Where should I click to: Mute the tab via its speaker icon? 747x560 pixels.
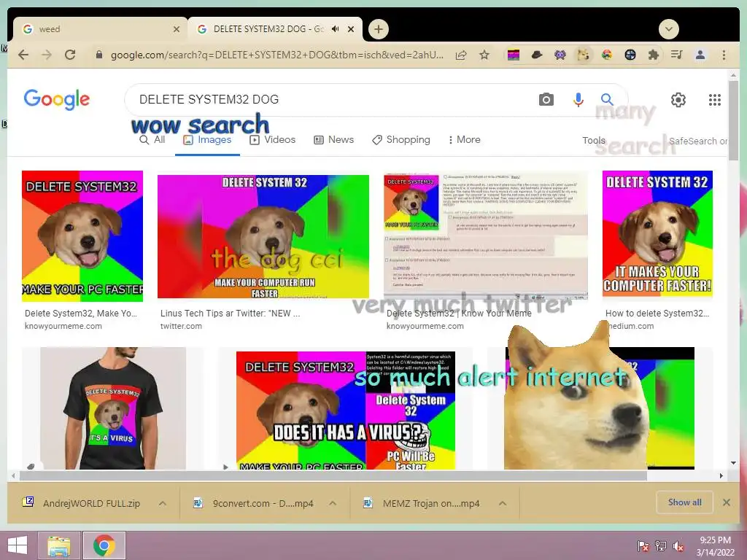point(336,29)
